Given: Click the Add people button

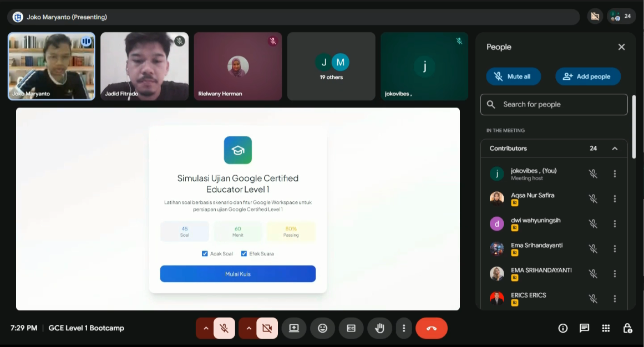Looking at the screenshot, I should coord(588,76).
